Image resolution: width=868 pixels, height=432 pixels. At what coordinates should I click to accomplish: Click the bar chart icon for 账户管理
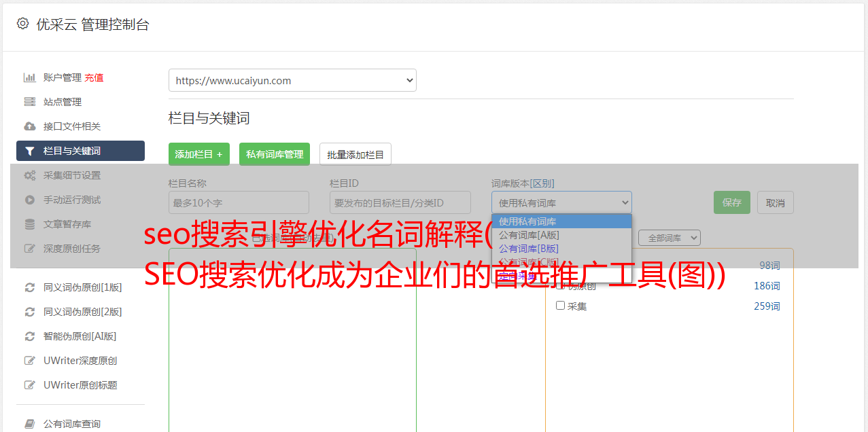coord(30,77)
